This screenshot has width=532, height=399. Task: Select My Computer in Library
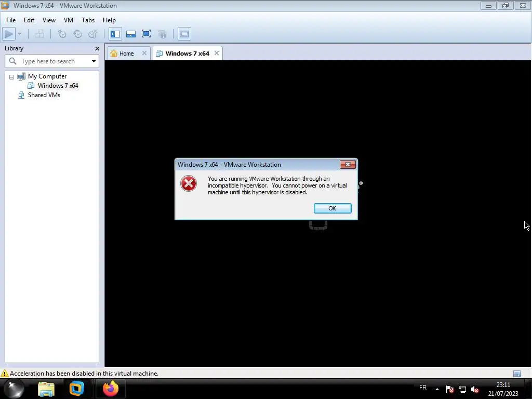[47, 76]
